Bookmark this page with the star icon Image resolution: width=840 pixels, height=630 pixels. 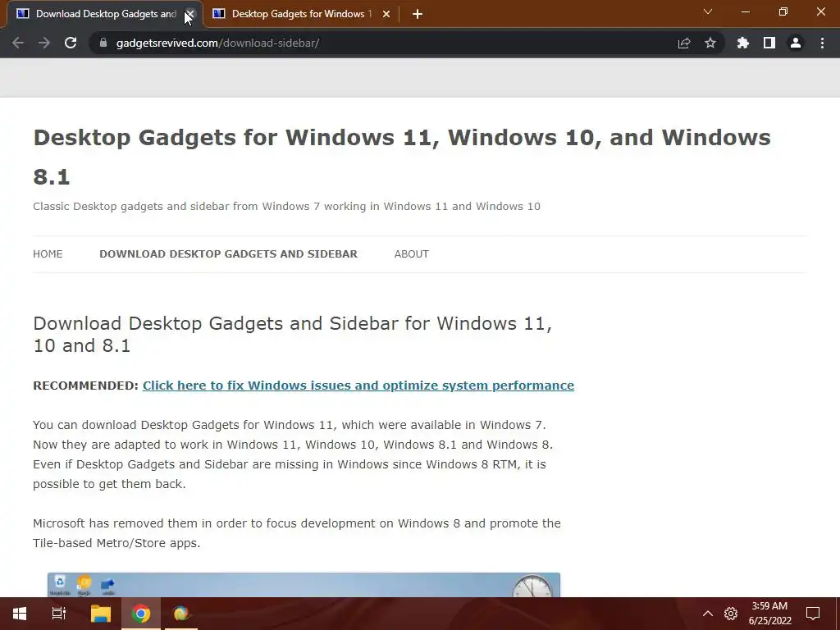click(x=710, y=43)
